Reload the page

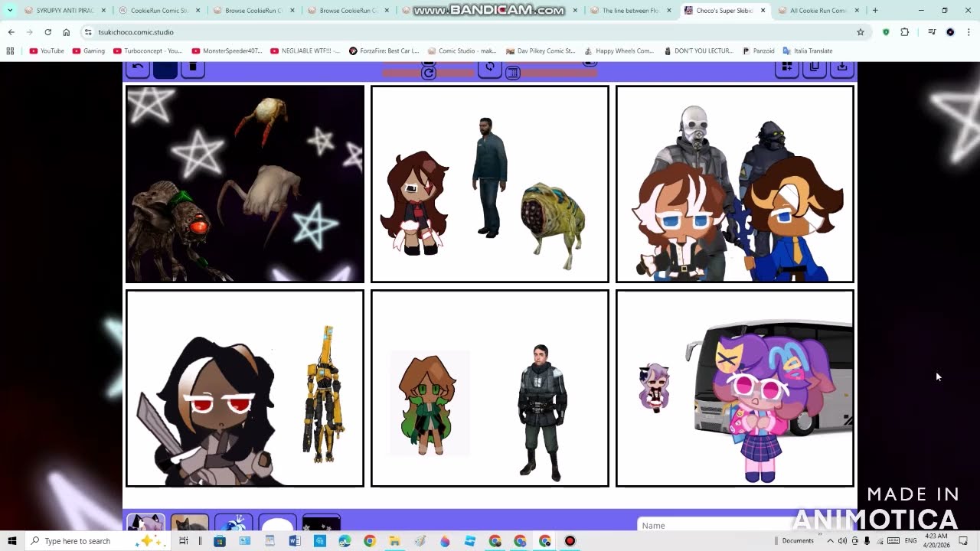(x=47, y=32)
